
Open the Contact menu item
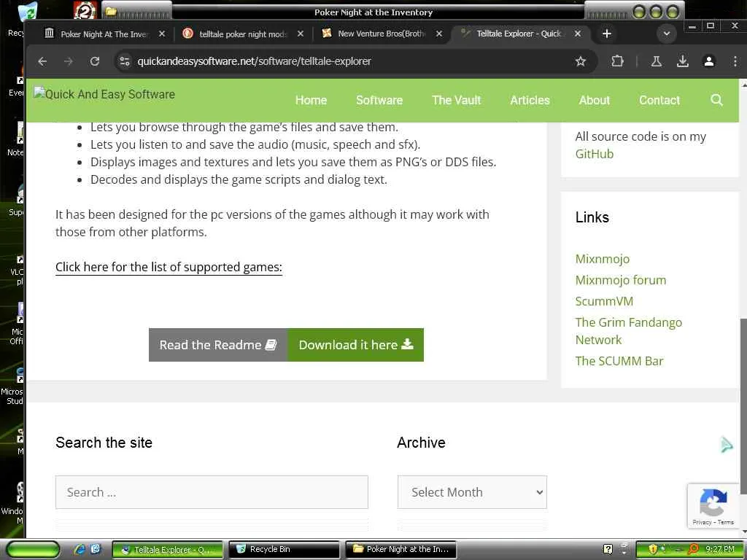659,100
